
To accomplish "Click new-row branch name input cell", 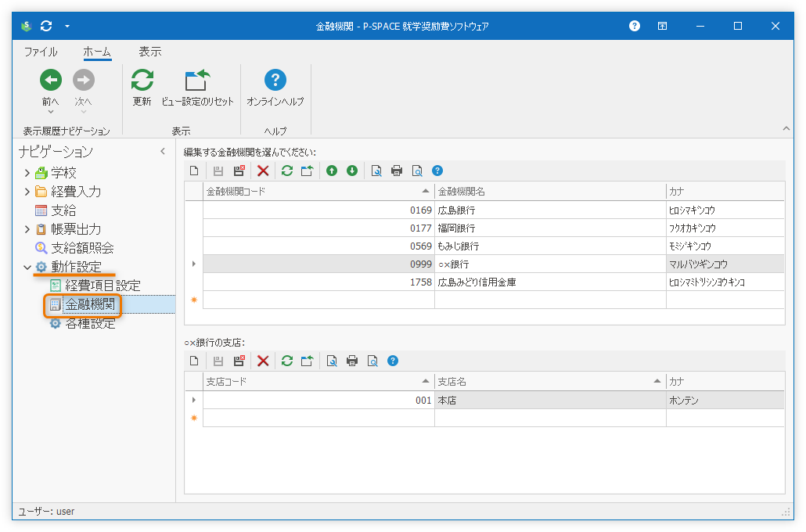I will 550,419.
